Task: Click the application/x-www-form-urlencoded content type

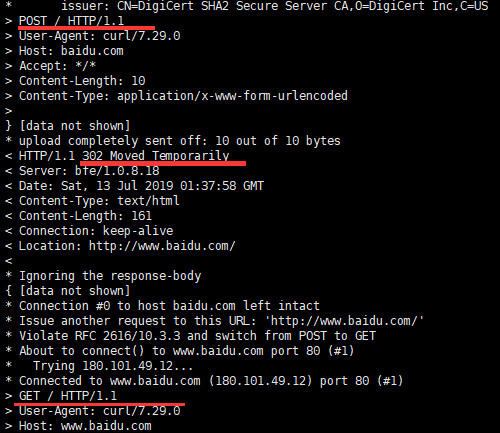Action: click(x=232, y=96)
